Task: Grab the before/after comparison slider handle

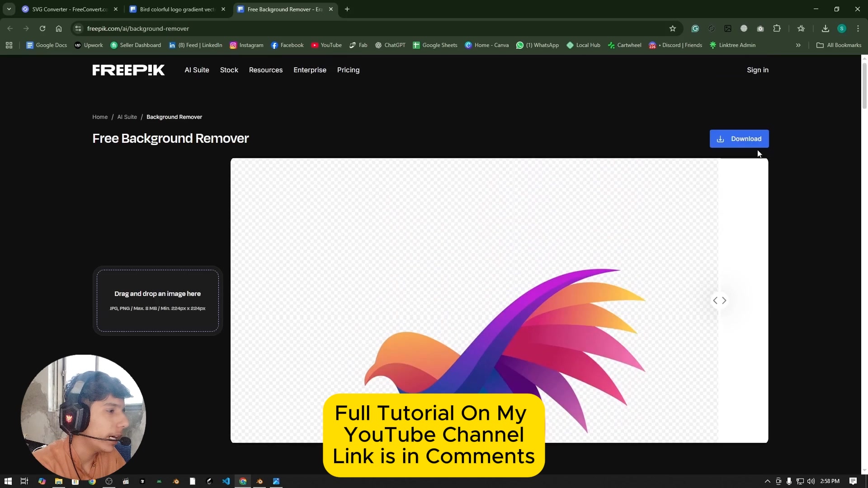Action: click(x=719, y=300)
